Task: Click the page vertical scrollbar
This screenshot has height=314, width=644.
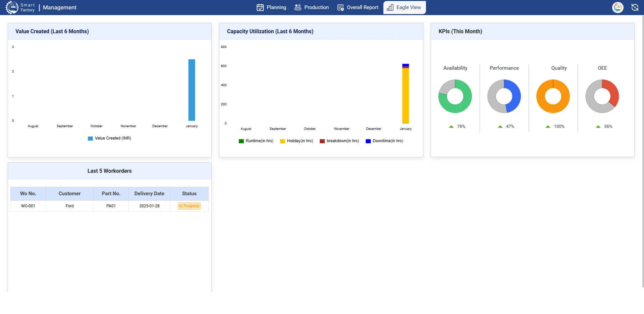Action: pyautogui.click(x=643, y=151)
